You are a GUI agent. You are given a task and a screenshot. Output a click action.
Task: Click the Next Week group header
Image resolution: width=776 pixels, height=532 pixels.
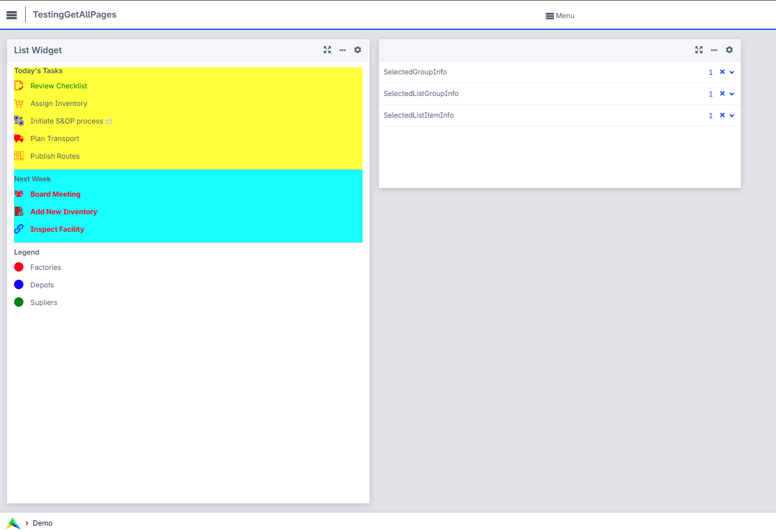coord(32,179)
